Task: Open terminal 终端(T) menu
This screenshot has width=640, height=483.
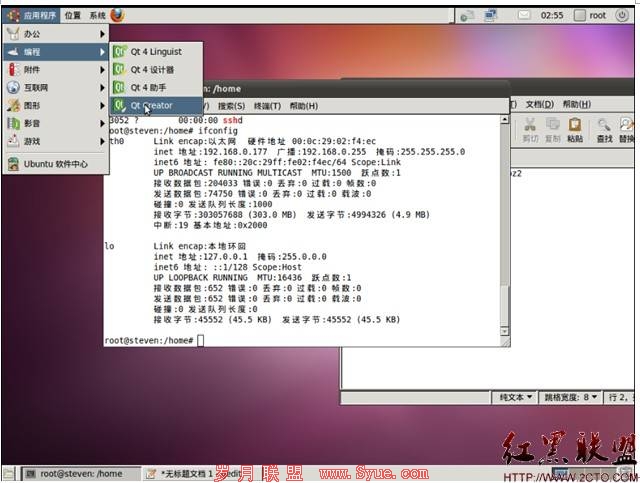Action: point(267,106)
